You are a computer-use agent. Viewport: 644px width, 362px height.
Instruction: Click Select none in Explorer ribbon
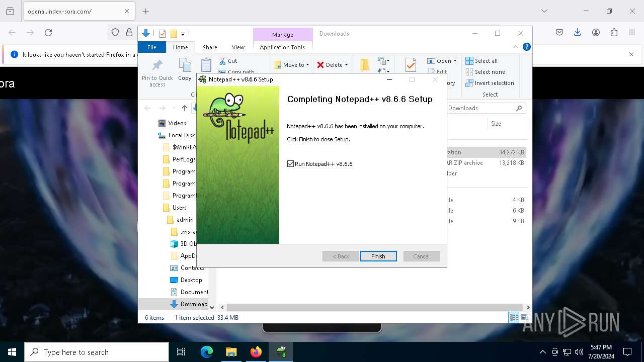tap(485, 72)
